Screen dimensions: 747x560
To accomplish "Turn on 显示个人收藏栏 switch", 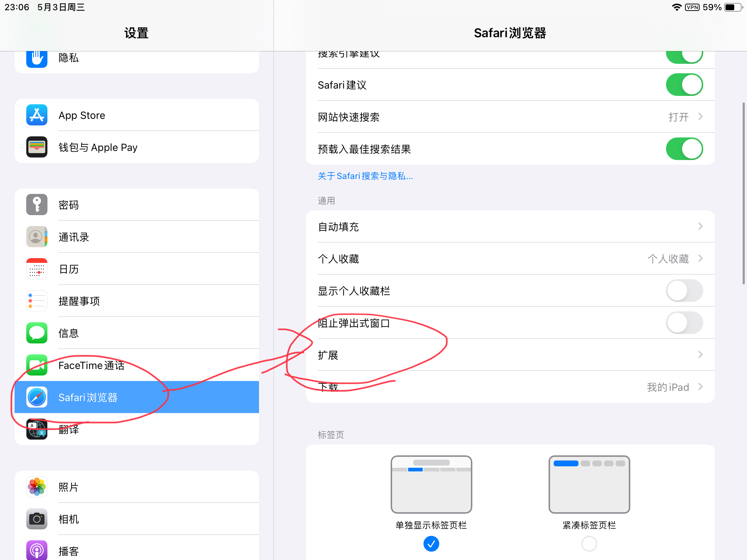I will (x=684, y=291).
